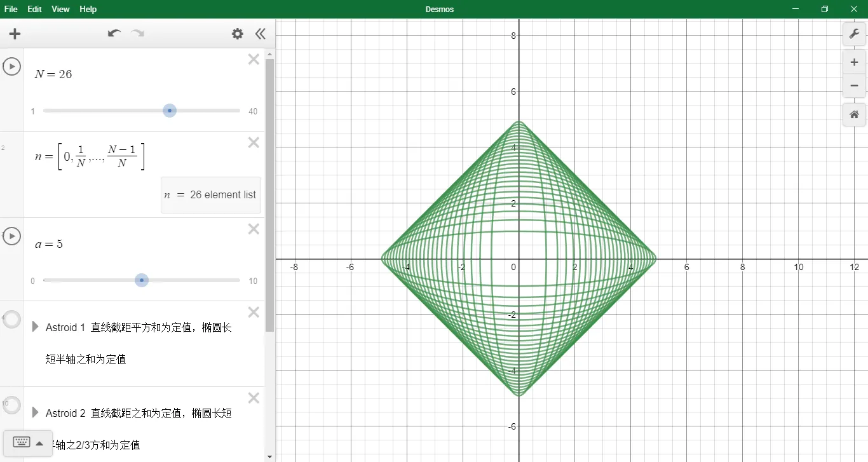
Task: Open the File menu
Action: pyautogui.click(x=11, y=9)
